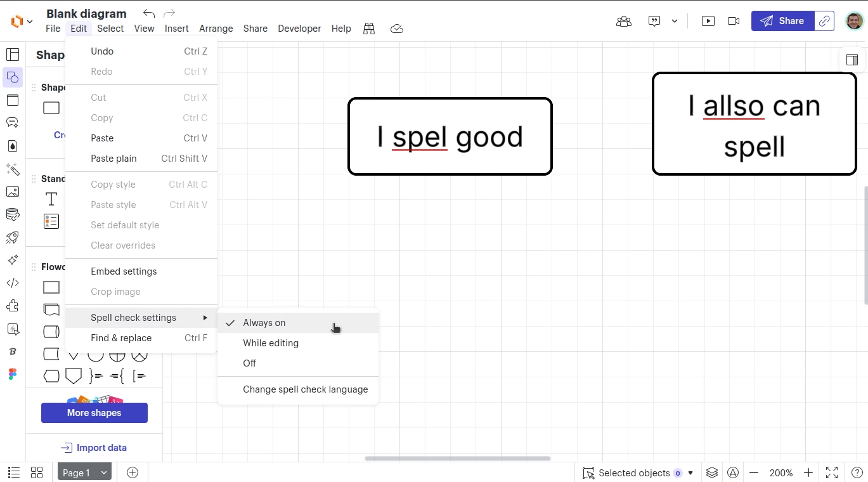Click the redo arrow beside the document title
This screenshot has width=868, height=482.
click(x=169, y=13)
